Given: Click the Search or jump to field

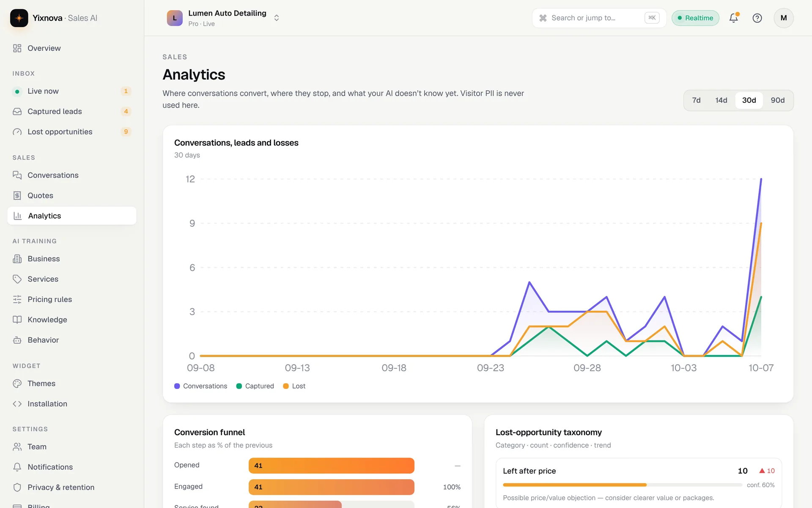Looking at the screenshot, I should tap(599, 18).
